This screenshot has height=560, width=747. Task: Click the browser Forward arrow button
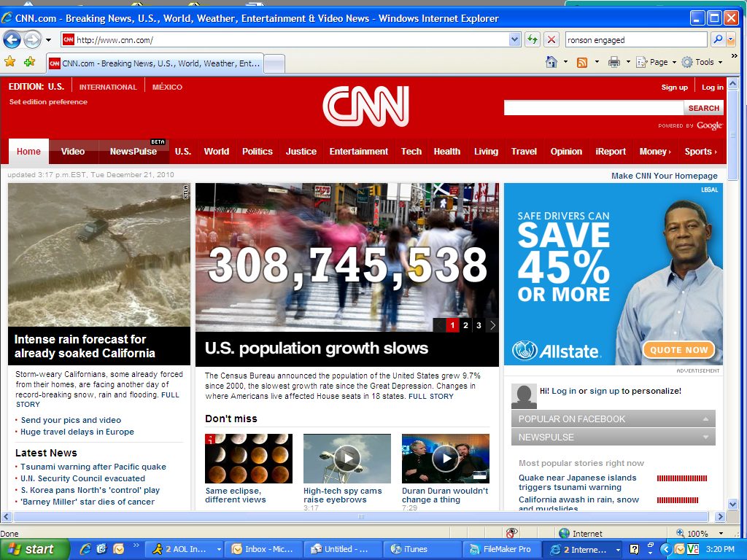pyautogui.click(x=32, y=39)
